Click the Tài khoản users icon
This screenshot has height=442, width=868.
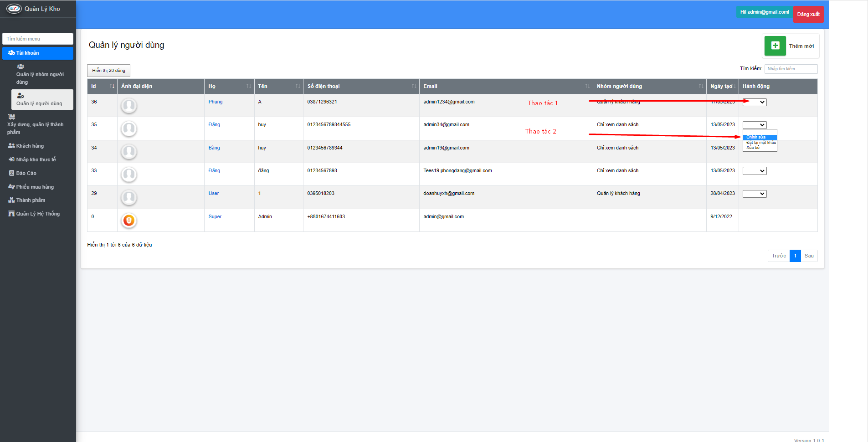tap(11, 53)
